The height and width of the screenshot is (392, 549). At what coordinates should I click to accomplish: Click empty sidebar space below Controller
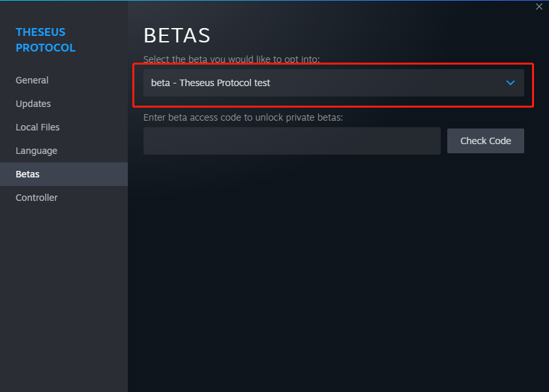tap(64, 294)
